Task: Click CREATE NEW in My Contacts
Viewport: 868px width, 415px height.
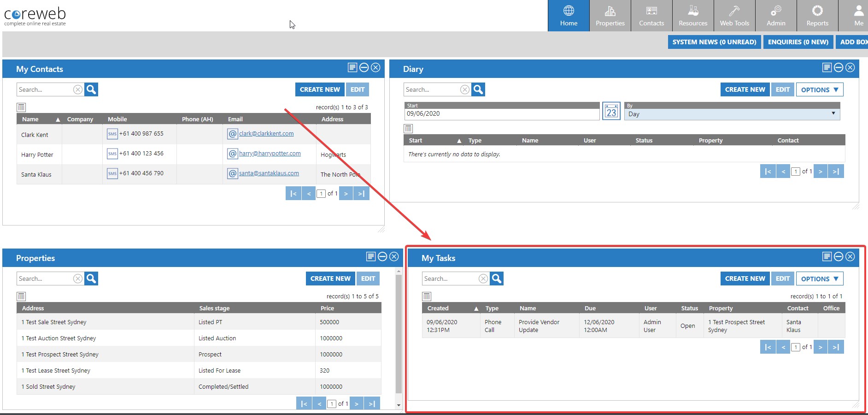Action: [x=320, y=89]
